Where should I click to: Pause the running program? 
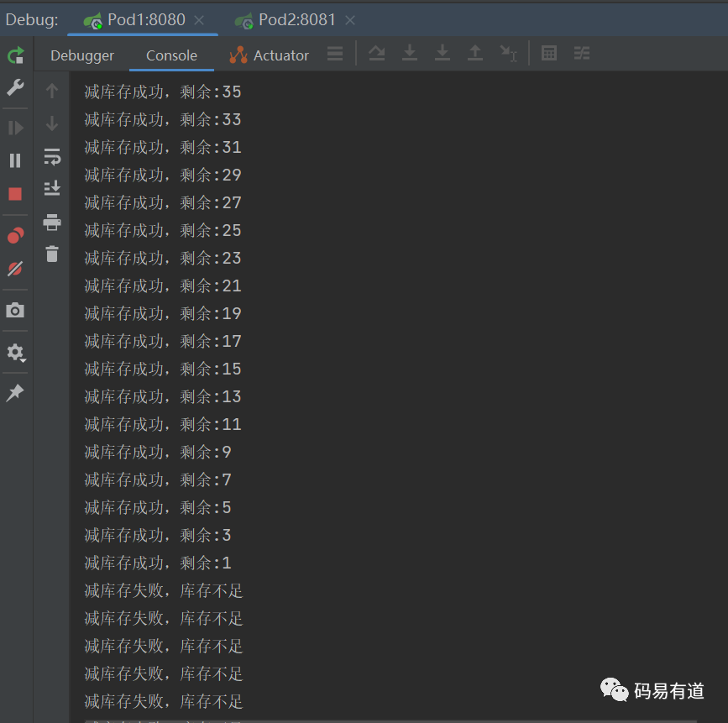(x=15, y=160)
